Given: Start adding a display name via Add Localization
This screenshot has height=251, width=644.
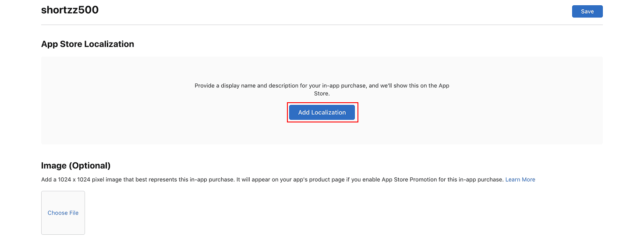Looking at the screenshot, I should pos(322,112).
